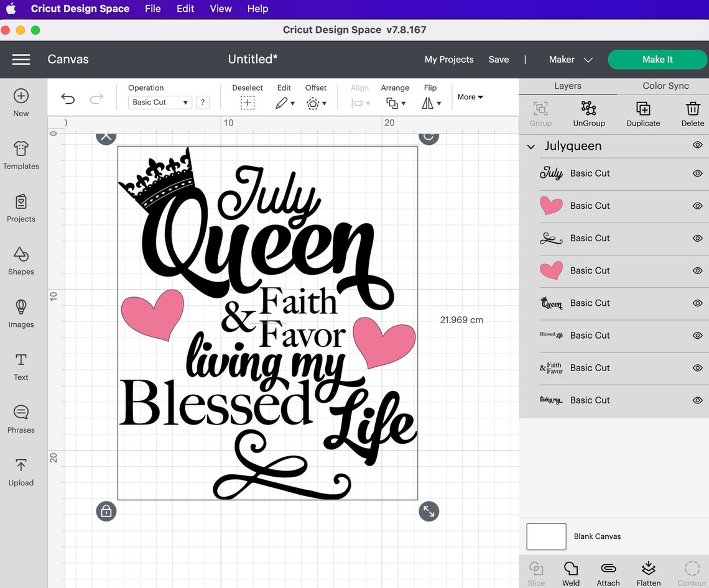Click the Upload icon in left sidebar

(21, 472)
